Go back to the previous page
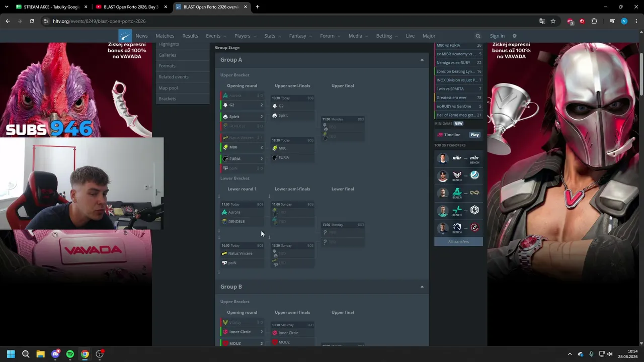 click(8, 21)
